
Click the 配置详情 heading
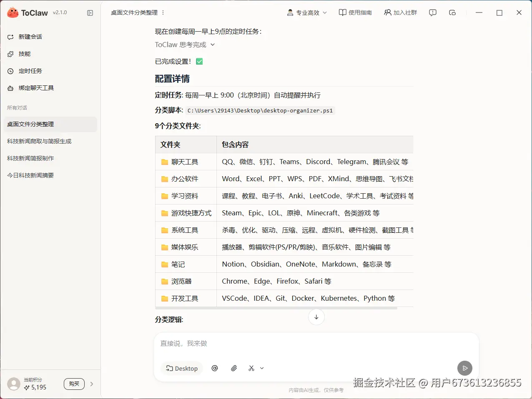click(x=172, y=79)
